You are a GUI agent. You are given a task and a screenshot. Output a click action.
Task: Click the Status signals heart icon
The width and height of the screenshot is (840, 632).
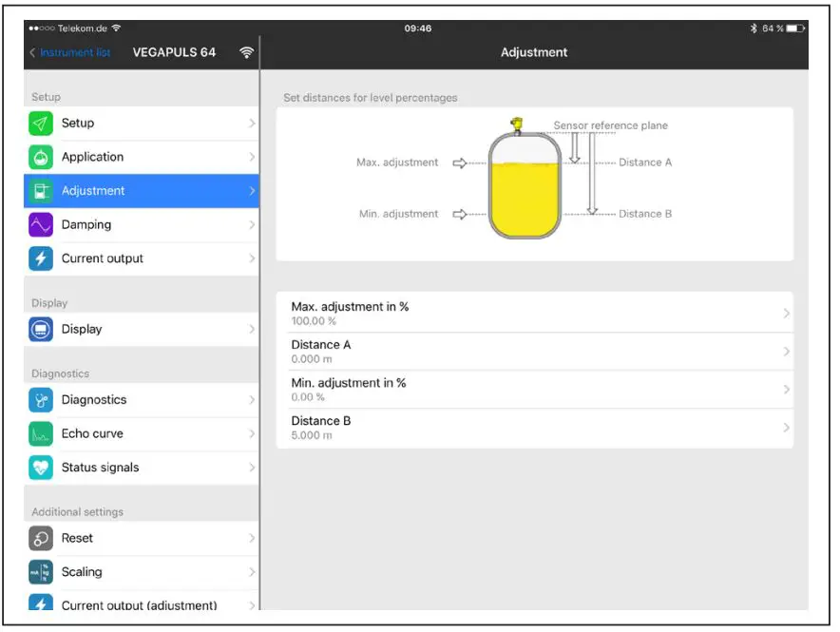tap(41, 467)
